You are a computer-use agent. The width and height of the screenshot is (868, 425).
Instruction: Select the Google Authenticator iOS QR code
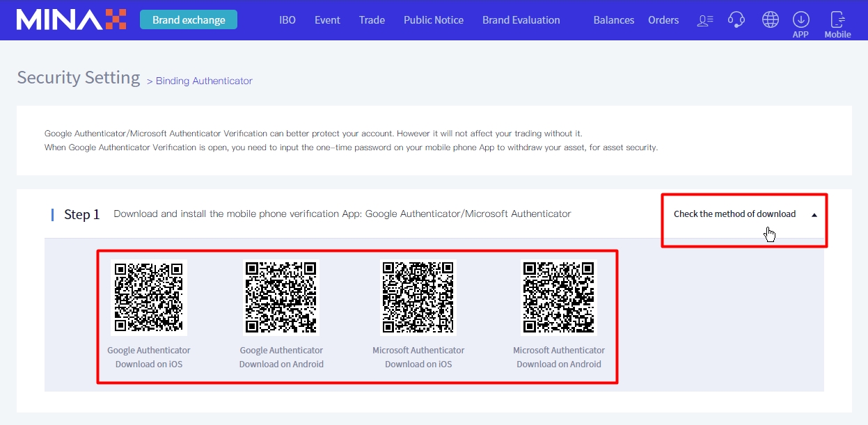pos(149,297)
